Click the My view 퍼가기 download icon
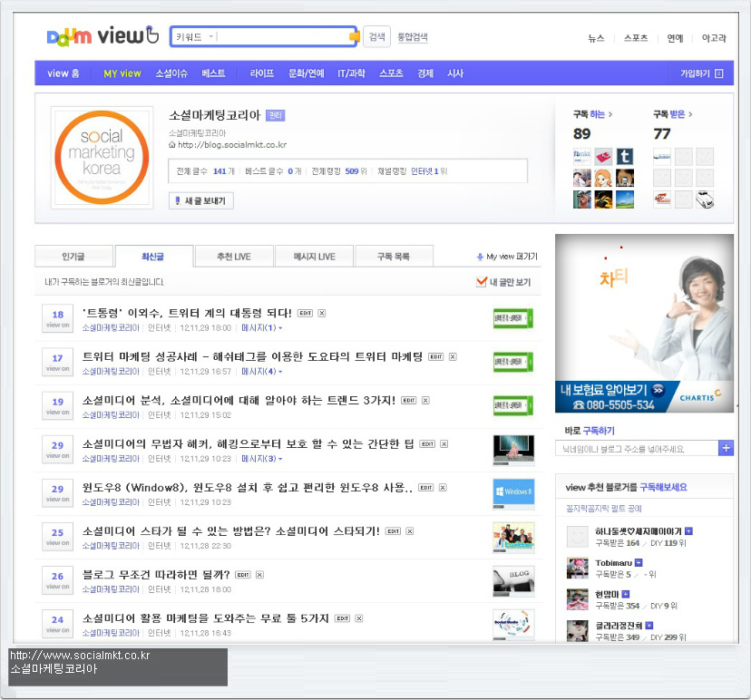The image size is (751, 700). pos(480,257)
